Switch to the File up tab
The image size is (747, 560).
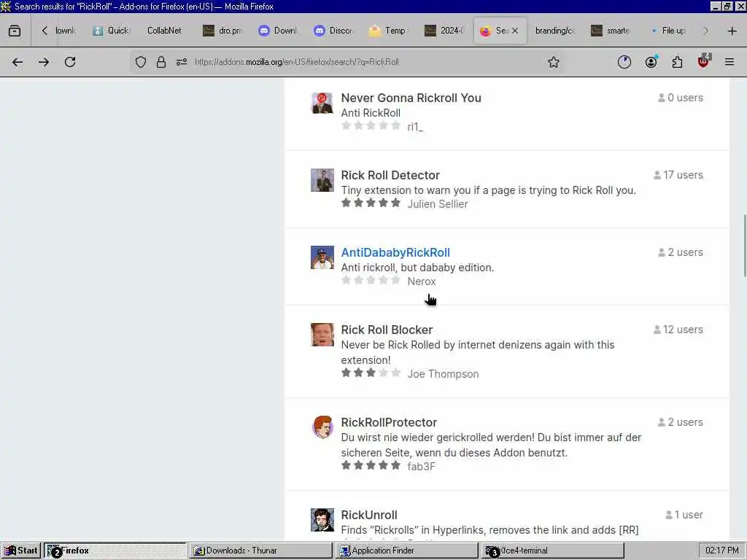(668, 31)
